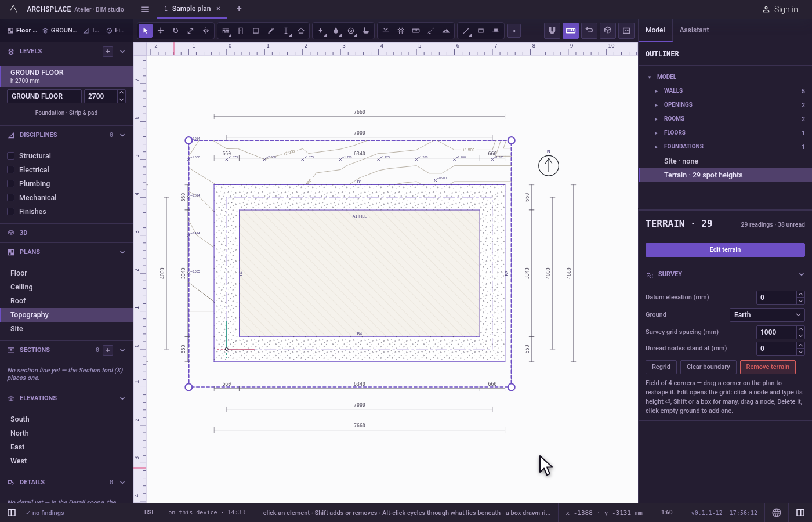This screenshot has width=812, height=522.
Task: Click the Clear boundary button
Action: pyautogui.click(x=708, y=367)
